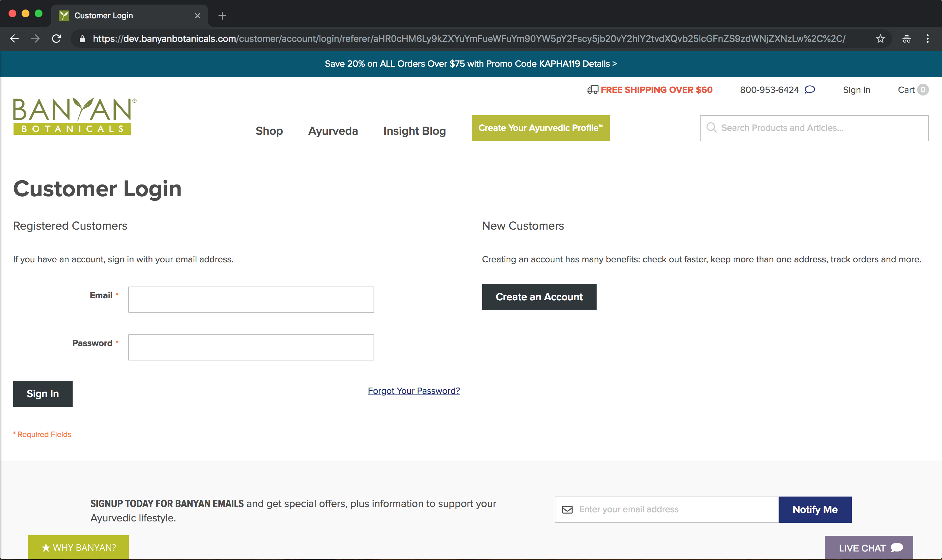
Task: Click the cart item count badge
Action: coord(923,89)
